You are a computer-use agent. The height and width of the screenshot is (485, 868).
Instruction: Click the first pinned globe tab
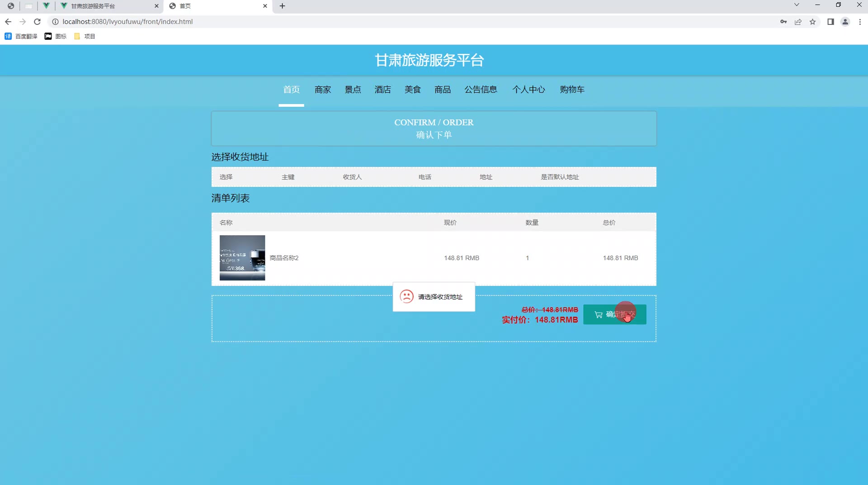point(11,6)
